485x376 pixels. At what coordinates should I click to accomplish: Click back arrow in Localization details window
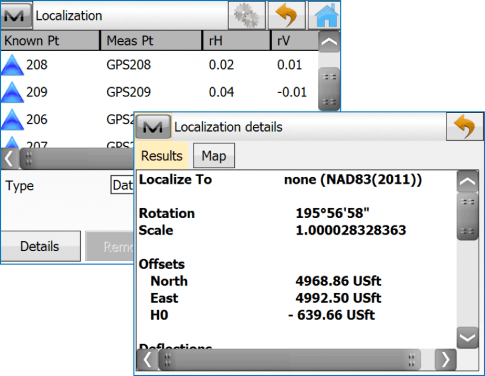coord(465,127)
